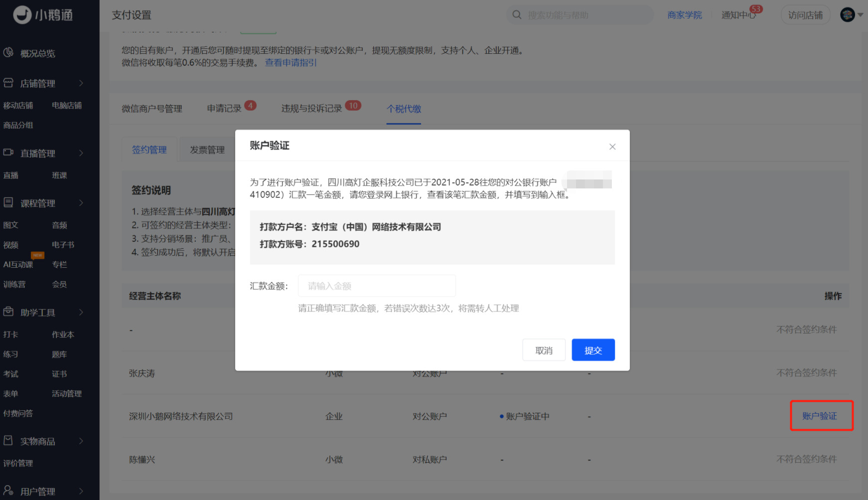Select the 签约管理 sub-tab
Screen dimensions: 868x500
(149, 150)
